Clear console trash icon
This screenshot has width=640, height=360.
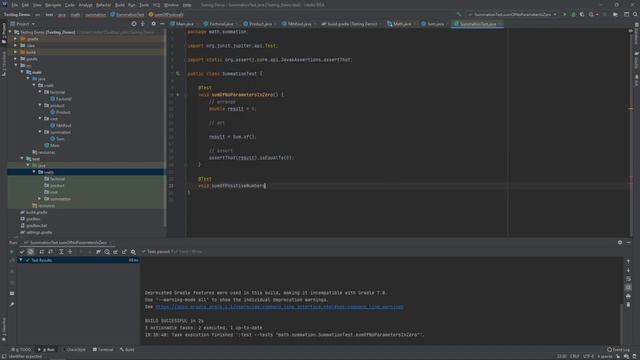click(x=628, y=304)
